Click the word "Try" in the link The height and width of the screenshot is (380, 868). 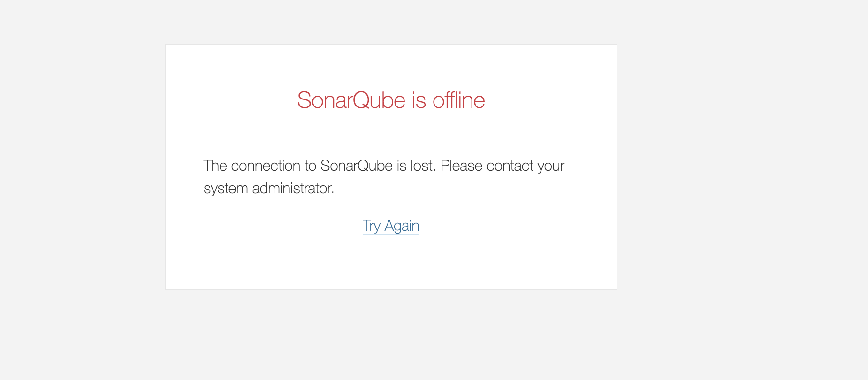[371, 226]
